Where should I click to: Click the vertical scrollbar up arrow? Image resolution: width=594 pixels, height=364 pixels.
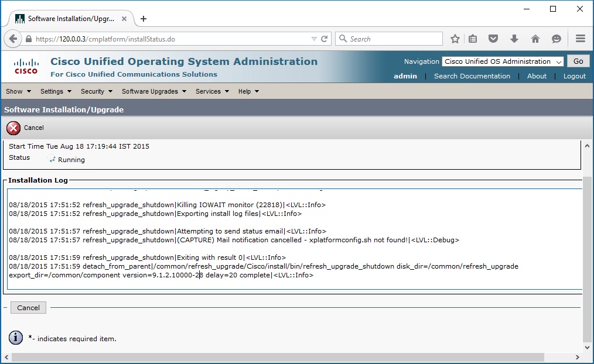[587, 146]
